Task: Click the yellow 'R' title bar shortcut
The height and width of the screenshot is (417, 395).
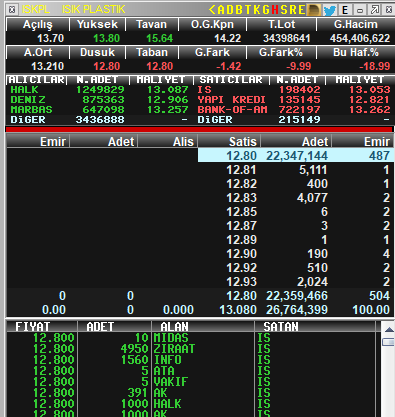Action: (x=293, y=10)
